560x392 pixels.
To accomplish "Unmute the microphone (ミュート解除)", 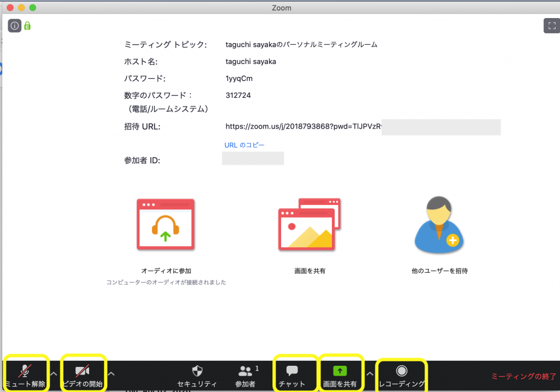I will (25, 376).
